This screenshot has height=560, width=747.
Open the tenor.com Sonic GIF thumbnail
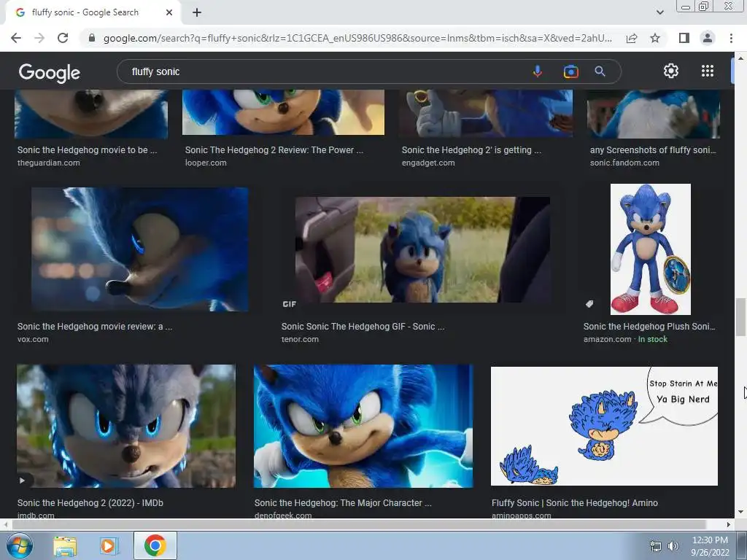point(422,250)
